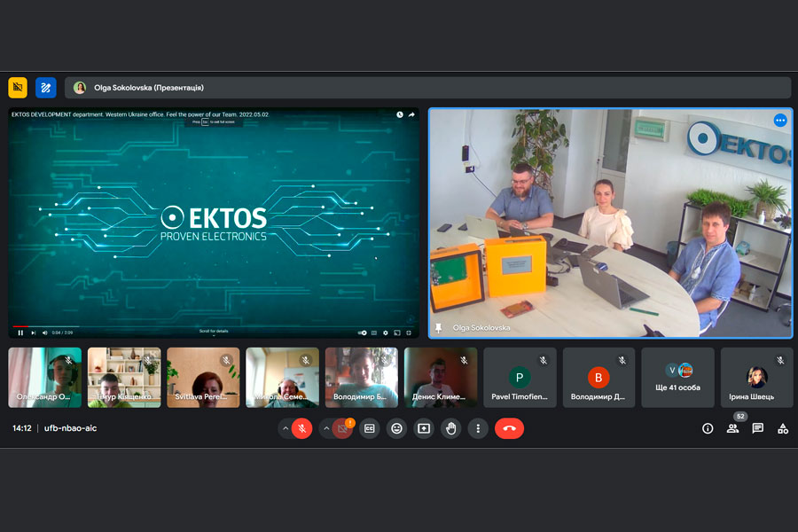Open chat with everyone icon
This screenshot has height=532, width=798.
[758, 428]
